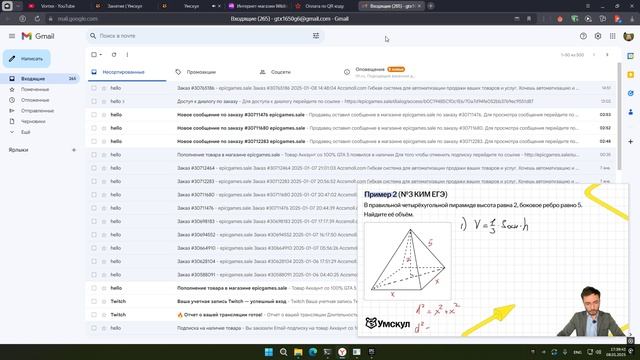Tick the checkbox of the email about order #30711680 message
The width and height of the screenshot is (640, 360).
pos(94,128)
